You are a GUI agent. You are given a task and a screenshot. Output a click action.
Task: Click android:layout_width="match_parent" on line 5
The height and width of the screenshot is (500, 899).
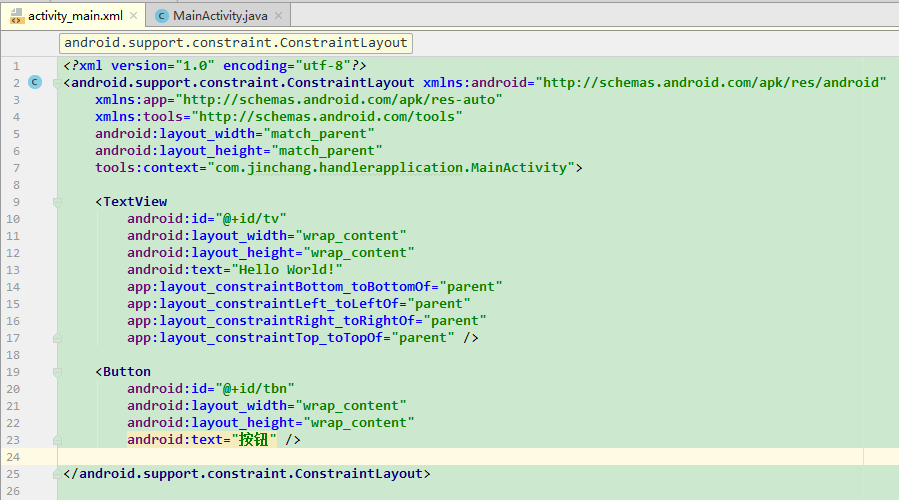[x=234, y=134]
